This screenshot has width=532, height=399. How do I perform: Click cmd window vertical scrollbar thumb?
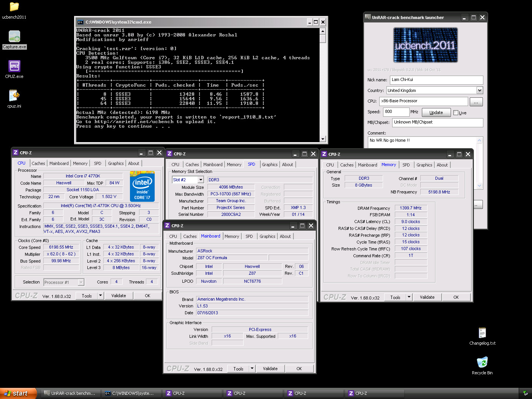point(323,38)
